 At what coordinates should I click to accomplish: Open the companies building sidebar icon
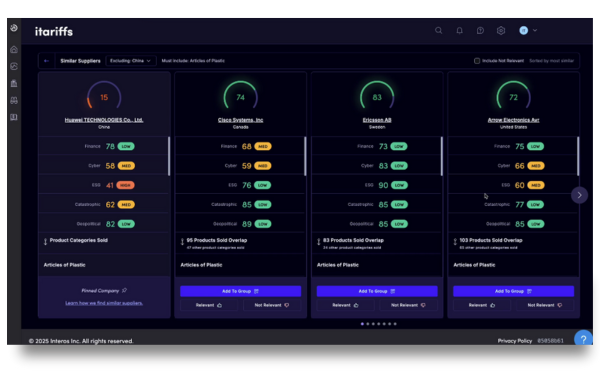[x=14, y=83]
